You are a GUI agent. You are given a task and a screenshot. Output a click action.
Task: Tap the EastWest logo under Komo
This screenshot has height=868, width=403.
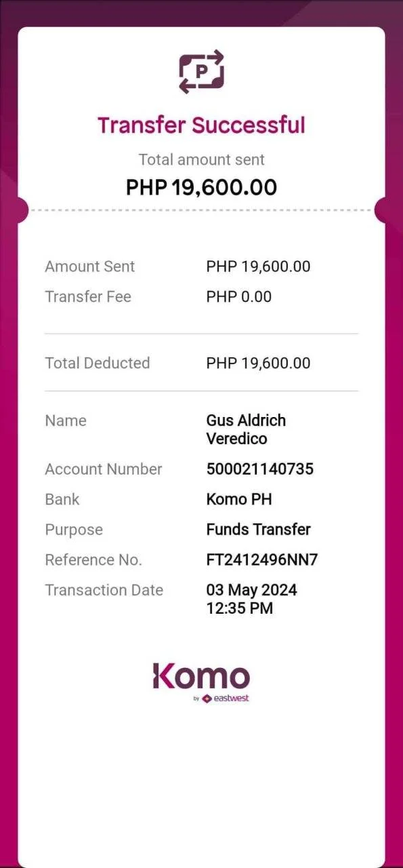tap(226, 698)
